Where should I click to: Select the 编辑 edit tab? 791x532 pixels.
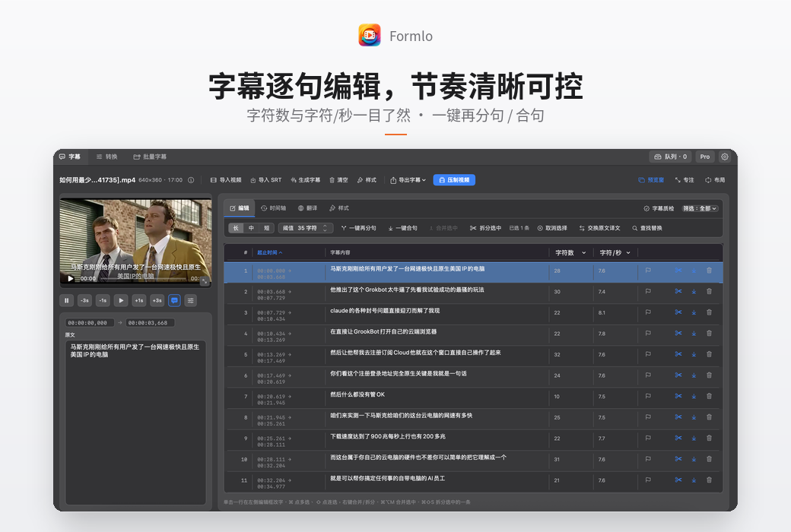click(x=240, y=208)
